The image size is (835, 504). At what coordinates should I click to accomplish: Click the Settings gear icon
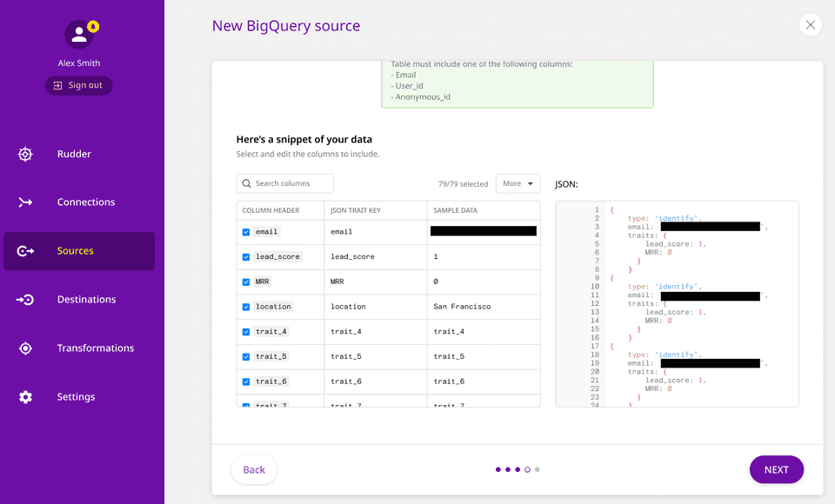coord(25,397)
